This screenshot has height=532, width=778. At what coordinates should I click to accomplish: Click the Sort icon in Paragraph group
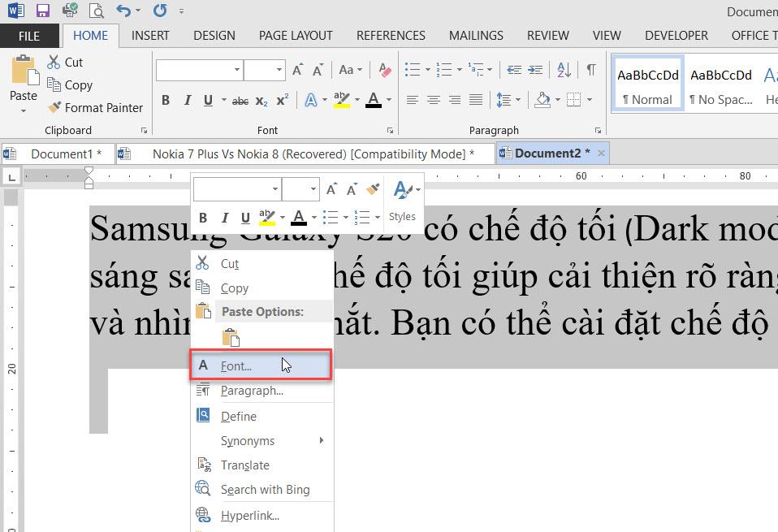tap(562, 70)
